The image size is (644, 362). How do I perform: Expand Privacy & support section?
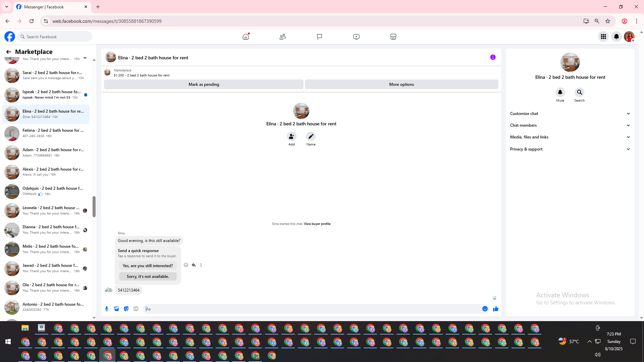570,149
